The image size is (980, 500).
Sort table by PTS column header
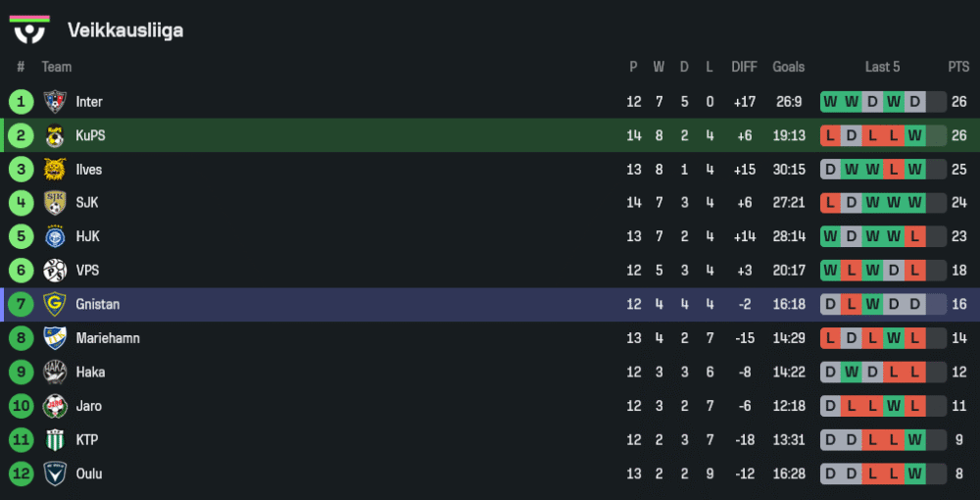pos(957,67)
